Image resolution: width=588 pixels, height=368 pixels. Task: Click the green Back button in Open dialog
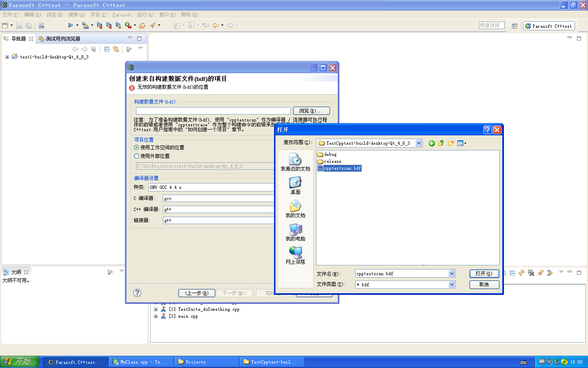pyautogui.click(x=432, y=143)
